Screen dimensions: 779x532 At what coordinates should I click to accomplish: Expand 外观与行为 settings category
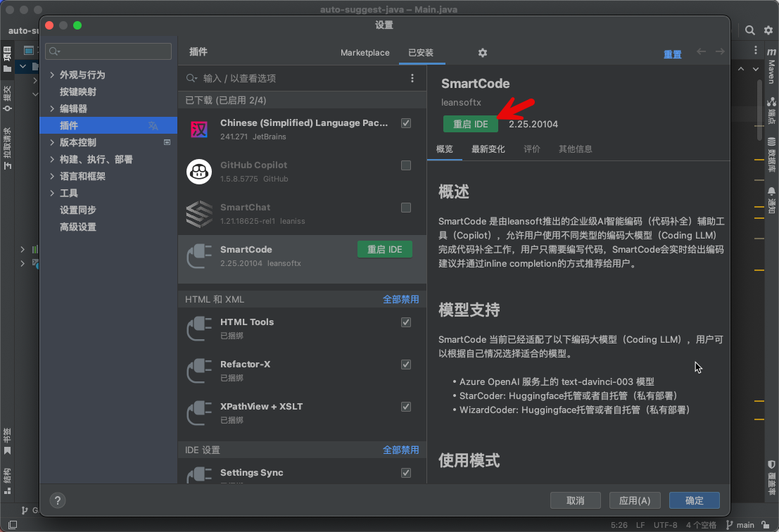click(x=52, y=75)
